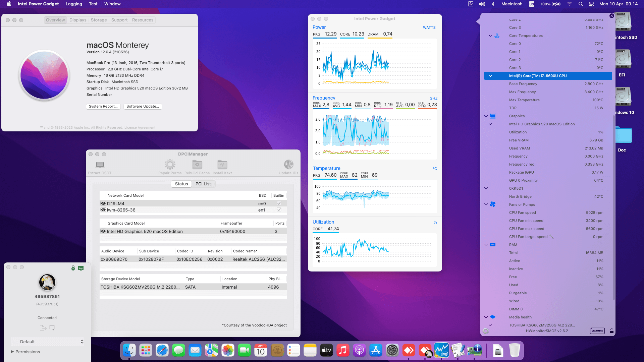Click the Spotlight search icon

click(x=581, y=4)
